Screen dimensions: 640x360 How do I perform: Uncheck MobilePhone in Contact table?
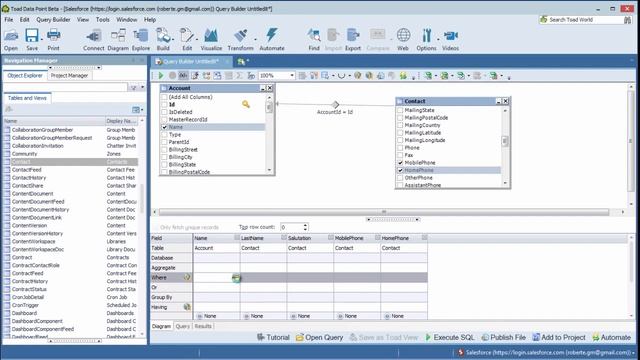click(x=400, y=162)
